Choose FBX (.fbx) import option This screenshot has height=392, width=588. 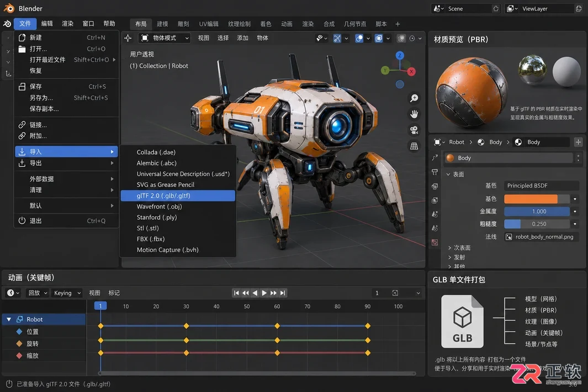178,239
